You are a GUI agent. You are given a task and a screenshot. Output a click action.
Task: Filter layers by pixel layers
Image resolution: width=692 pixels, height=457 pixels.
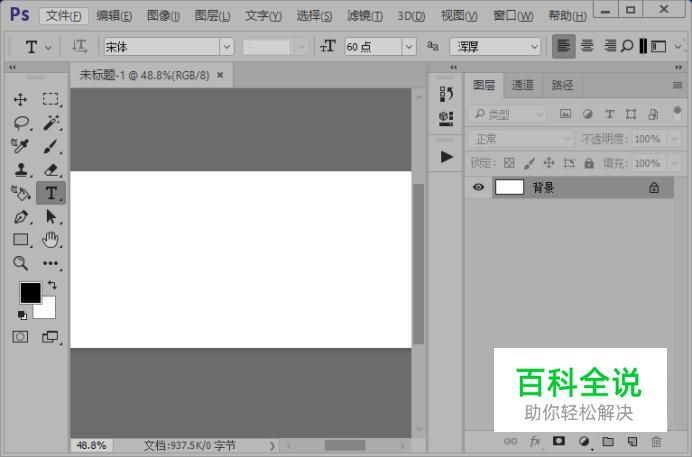click(x=565, y=114)
